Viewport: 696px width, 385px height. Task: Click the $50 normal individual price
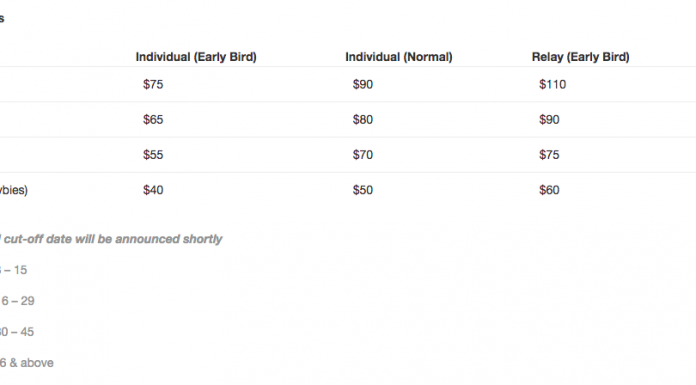pyautogui.click(x=363, y=190)
